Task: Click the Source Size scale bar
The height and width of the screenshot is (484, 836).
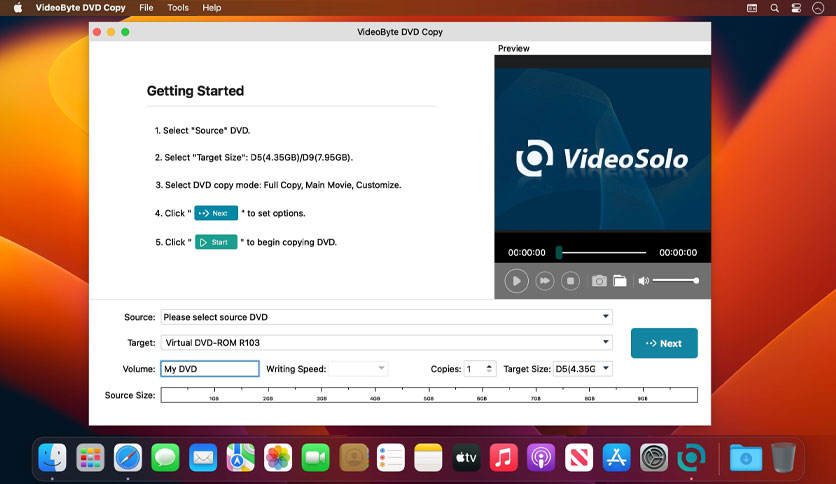Action: 429,395
